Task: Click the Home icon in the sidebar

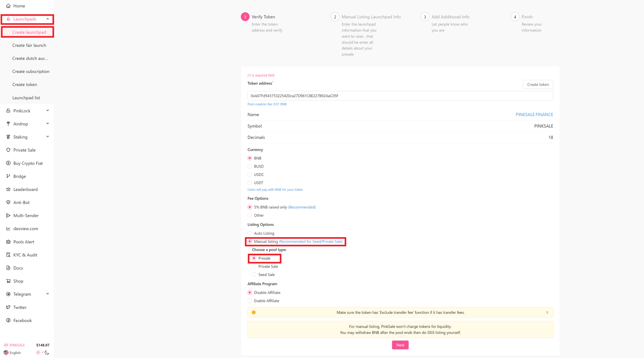Action: [x=8, y=6]
